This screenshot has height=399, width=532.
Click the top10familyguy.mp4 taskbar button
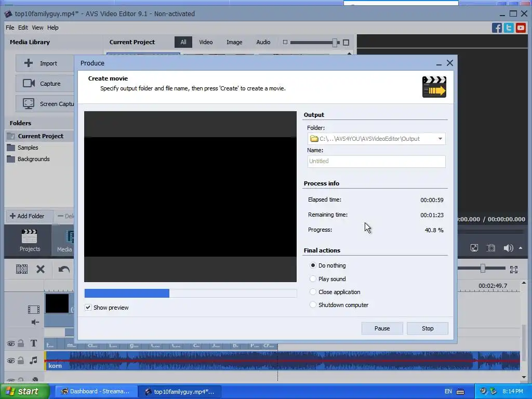point(180,392)
